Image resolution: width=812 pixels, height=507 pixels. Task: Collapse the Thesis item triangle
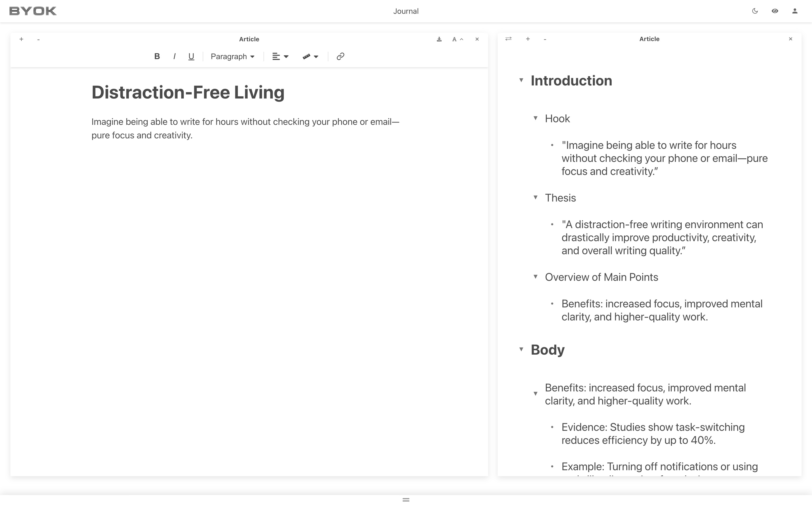click(x=535, y=197)
